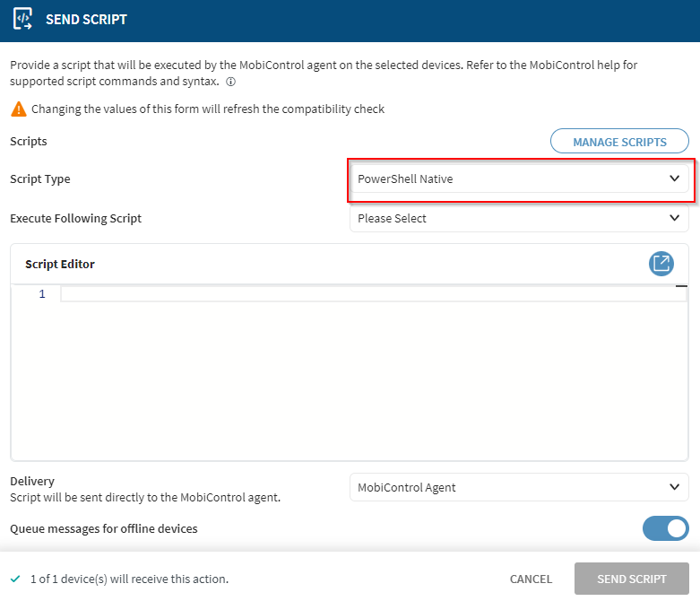Click the green checkmark status icon

[x=15, y=579]
